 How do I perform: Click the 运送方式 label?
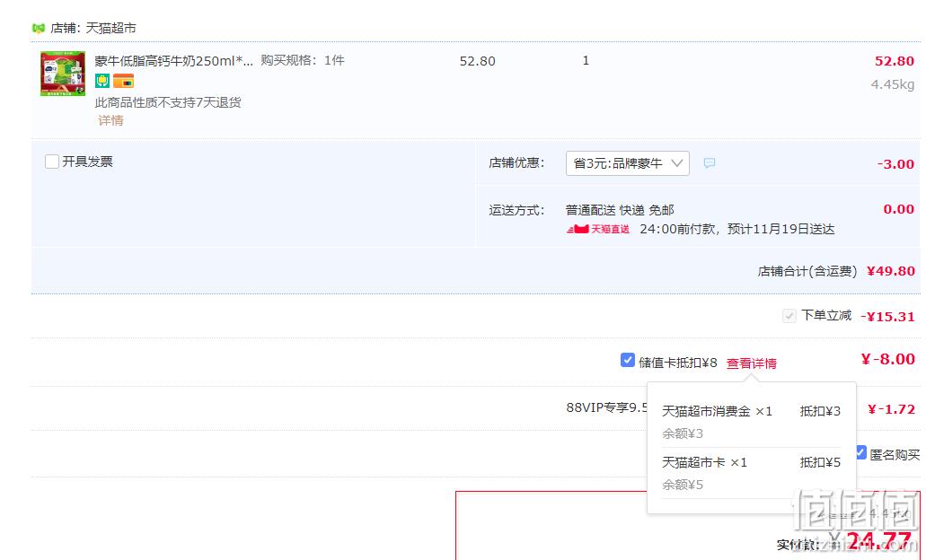tap(516, 210)
